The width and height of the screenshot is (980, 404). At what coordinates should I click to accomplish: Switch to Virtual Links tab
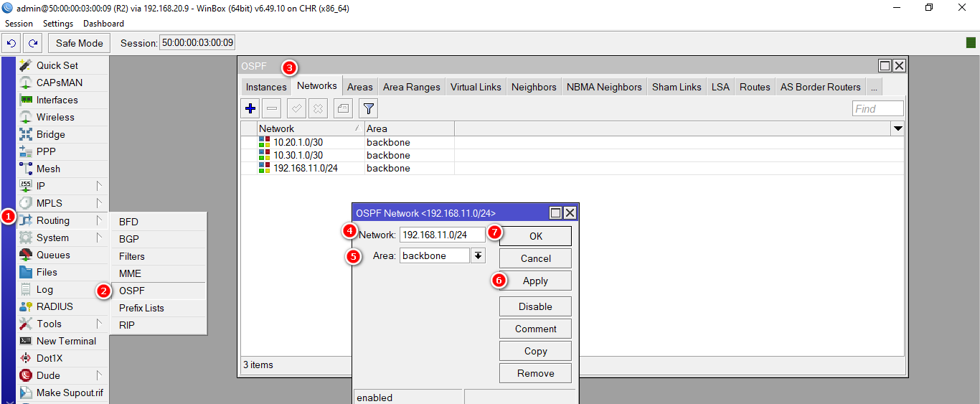pos(476,87)
